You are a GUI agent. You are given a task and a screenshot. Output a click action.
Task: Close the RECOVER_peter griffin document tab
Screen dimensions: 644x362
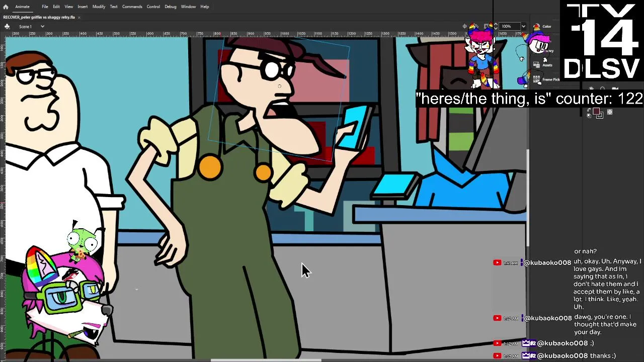79,17
